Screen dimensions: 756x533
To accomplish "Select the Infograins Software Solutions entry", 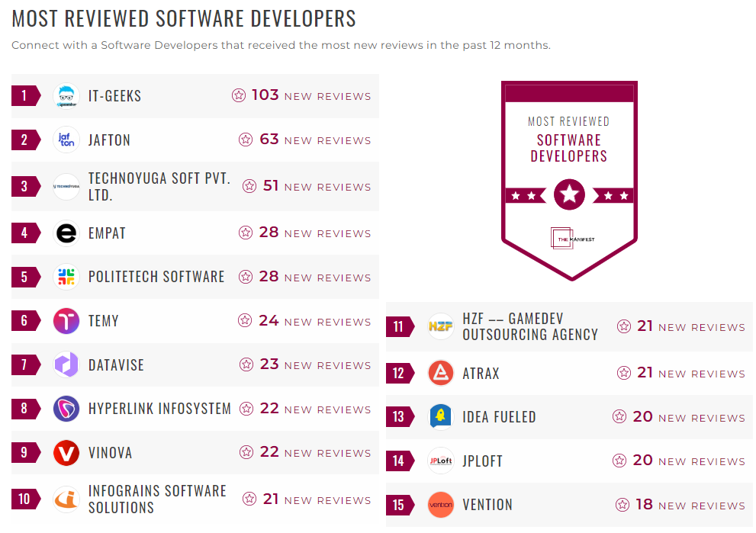I will [158, 497].
